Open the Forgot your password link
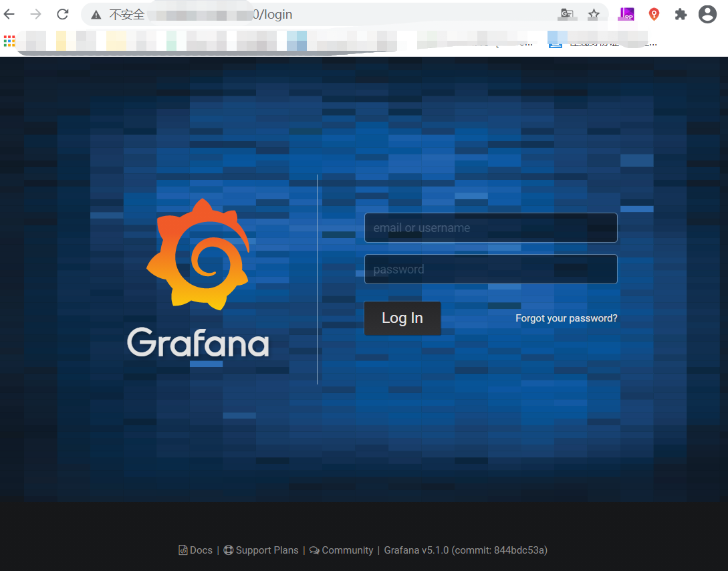Image resolution: width=728 pixels, height=571 pixels. 566,318
